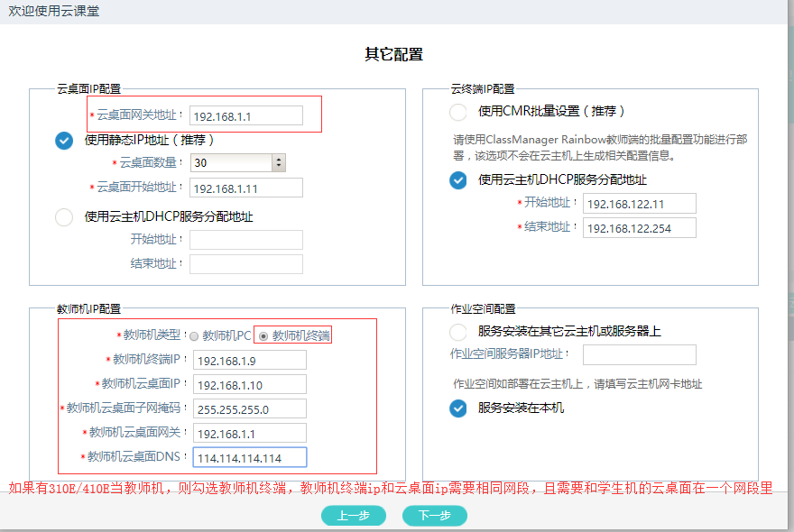Click the 云桌面数量 number field
This screenshot has height=532, width=794.
pyautogui.click(x=231, y=163)
